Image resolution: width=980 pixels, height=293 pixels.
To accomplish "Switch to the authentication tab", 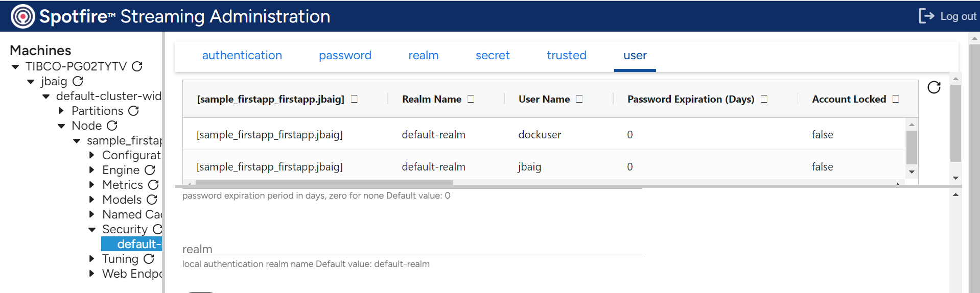I will click(x=242, y=55).
